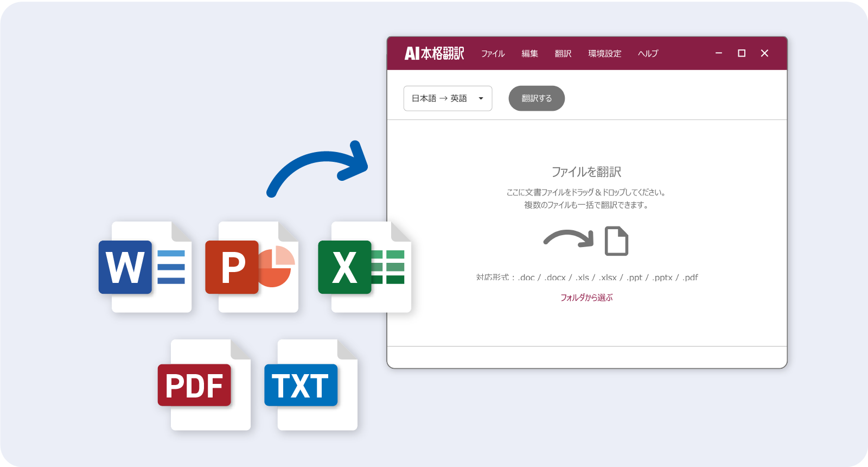Click the gray document icon in drop zone
The height and width of the screenshot is (467, 868).
(616, 241)
